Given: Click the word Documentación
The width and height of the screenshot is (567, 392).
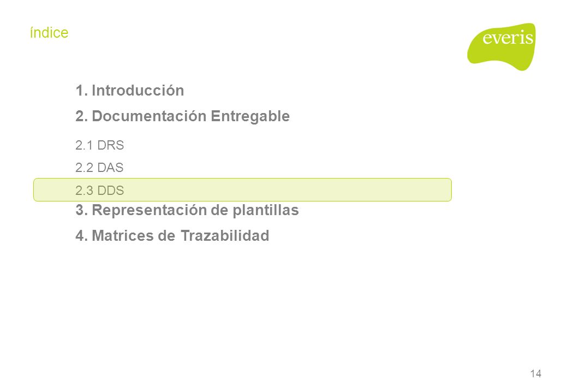Looking at the screenshot, I should pyautogui.click(x=150, y=116).
